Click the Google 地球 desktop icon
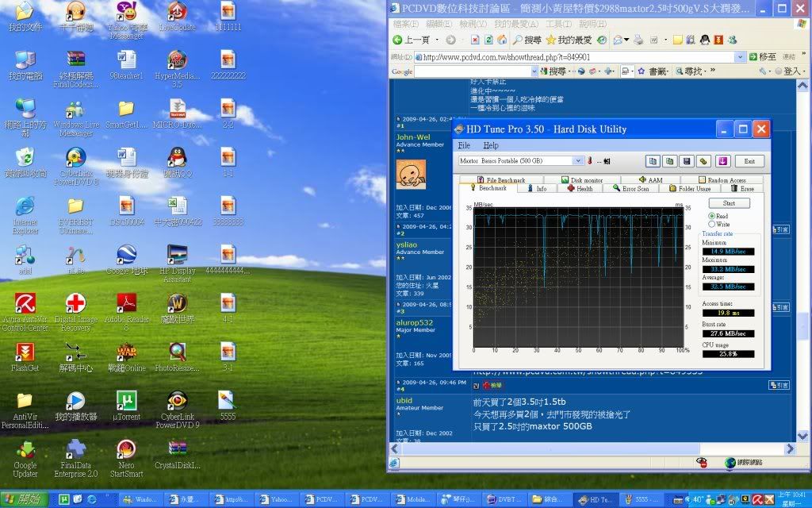The height and width of the screenshot is (508, 812). point(126,260)
